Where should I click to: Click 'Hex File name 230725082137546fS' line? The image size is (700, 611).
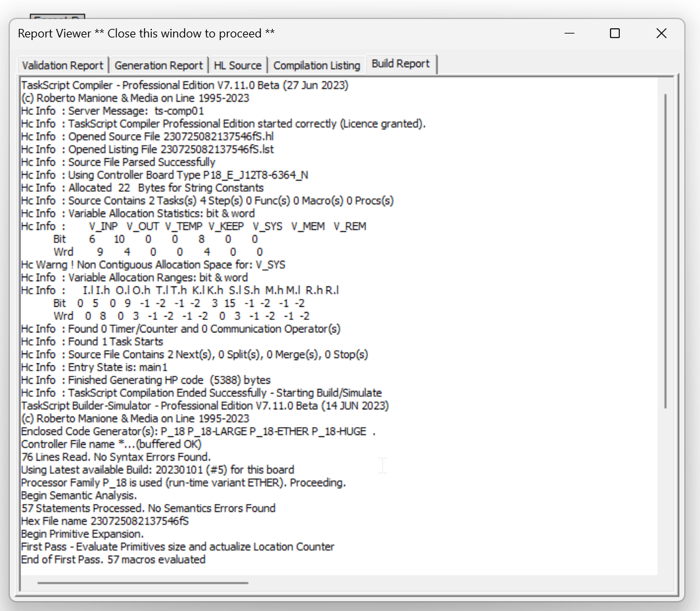[x=105, y=521]
